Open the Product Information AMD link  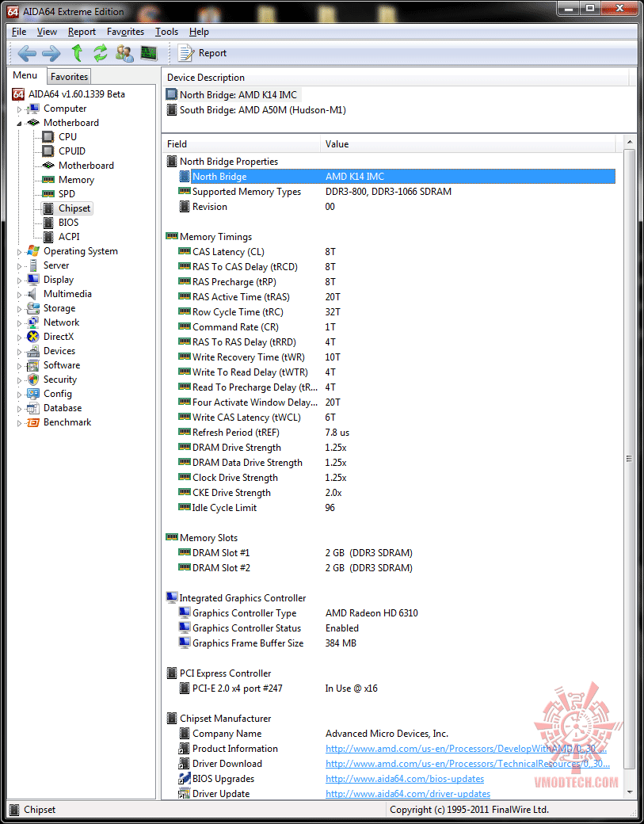tap(467, 748)
